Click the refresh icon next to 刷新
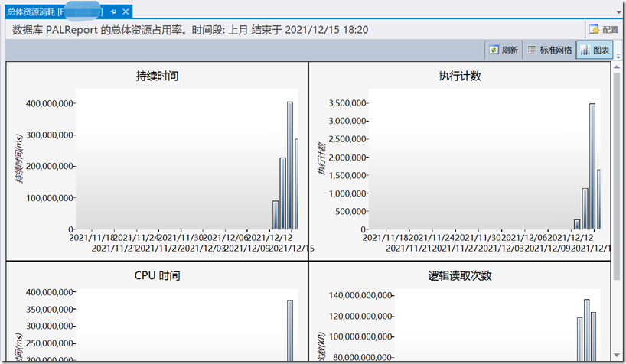This screenshot has width=626, height=364. tap(494, 50)
